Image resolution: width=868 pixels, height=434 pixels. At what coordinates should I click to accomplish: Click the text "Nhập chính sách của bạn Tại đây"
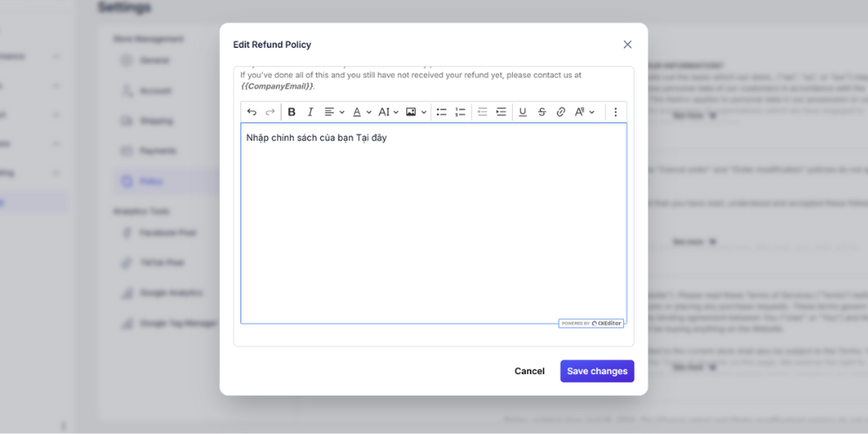tap(317, 138)
